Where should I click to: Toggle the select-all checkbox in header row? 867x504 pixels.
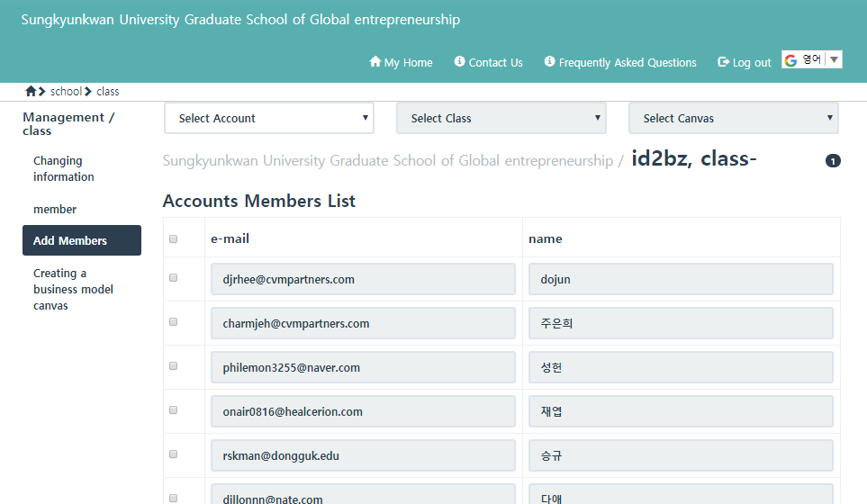point(173,238)
